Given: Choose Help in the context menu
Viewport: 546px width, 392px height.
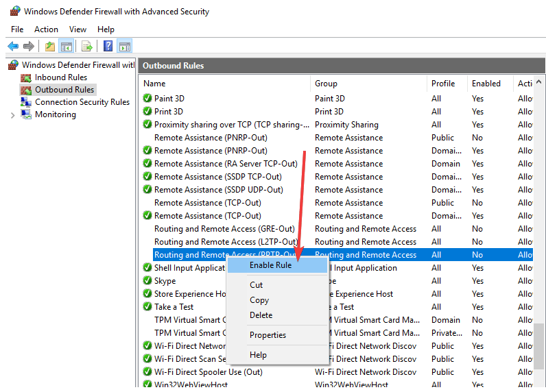Looking at the screenshot, I should coord(277,355).
